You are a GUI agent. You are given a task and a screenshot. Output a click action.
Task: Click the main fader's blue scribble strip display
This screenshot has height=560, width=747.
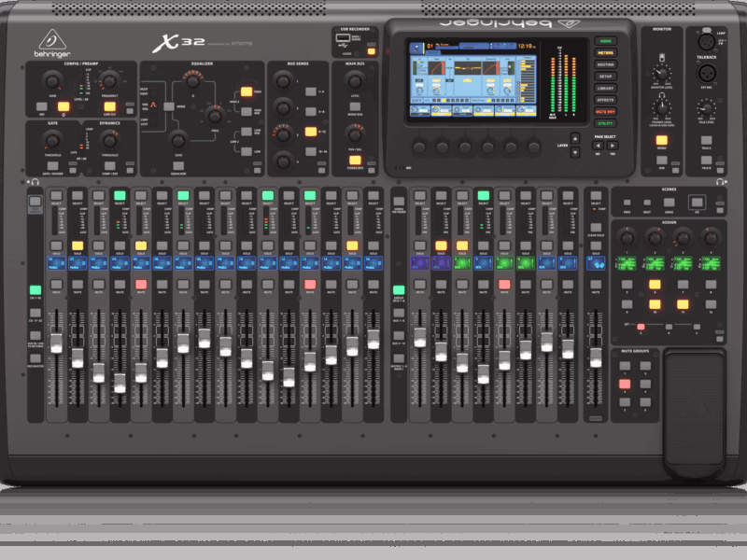pyautogui.click(x=596, y=263)
